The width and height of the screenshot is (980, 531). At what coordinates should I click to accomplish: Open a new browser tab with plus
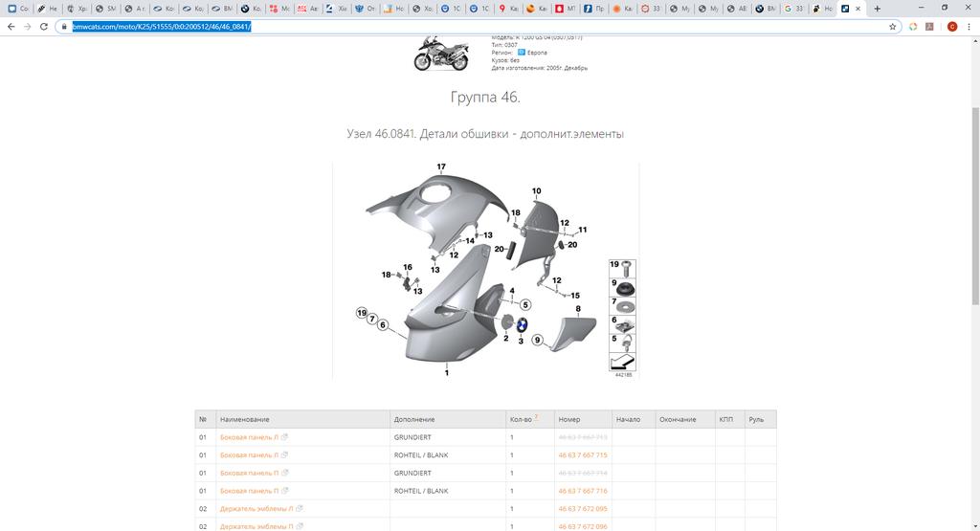878,9
